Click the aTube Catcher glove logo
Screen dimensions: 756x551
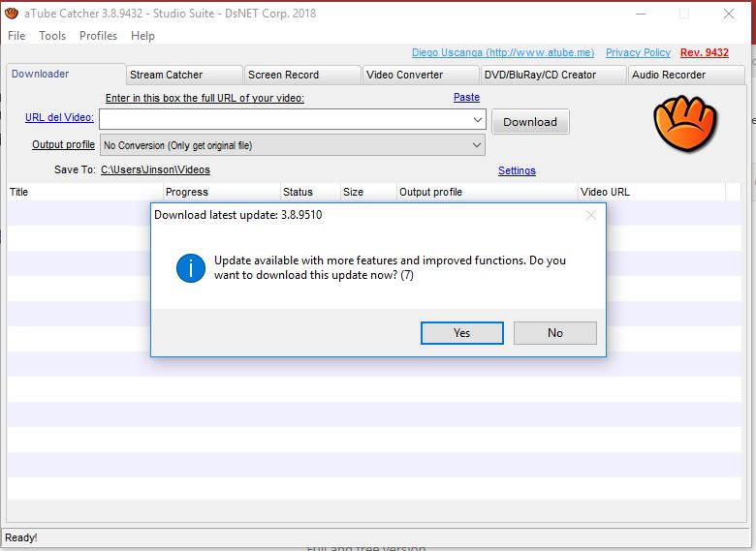click(x=685, y=123)
